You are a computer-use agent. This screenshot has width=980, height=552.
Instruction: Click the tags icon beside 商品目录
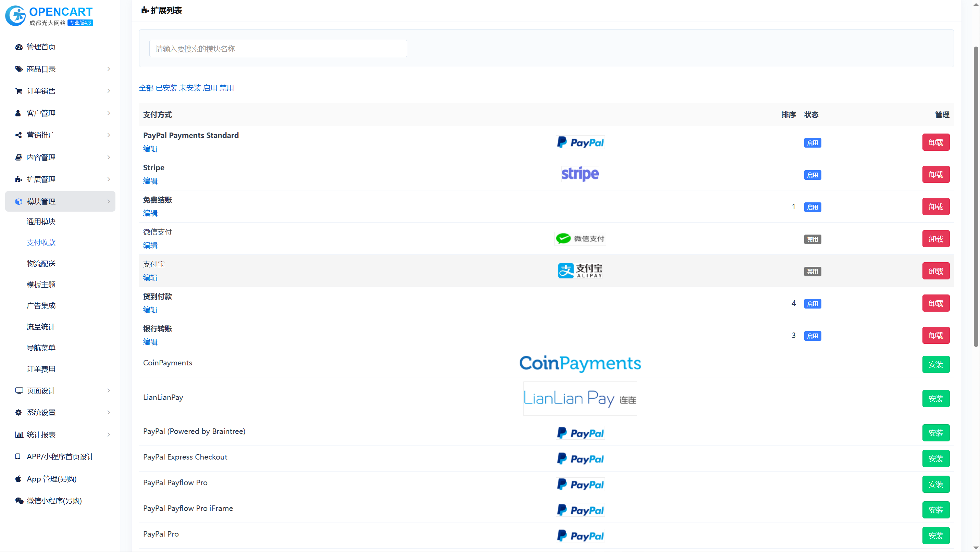click(x=18, y=69)
